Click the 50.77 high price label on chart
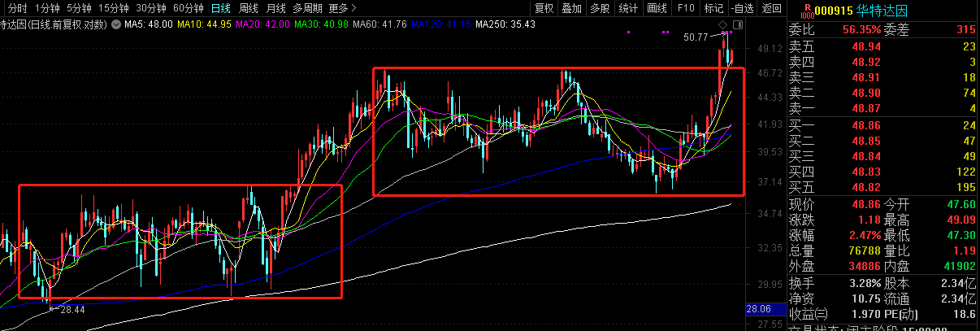 click(x=695, y=37)
